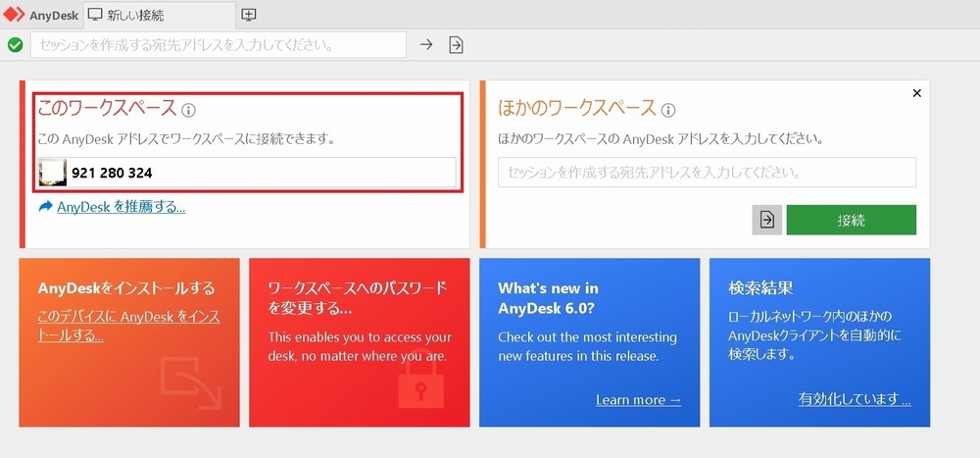The image size is (980, 458).
Task: Click the file transfer button beside 接続
Action: (x=767, y=220)
